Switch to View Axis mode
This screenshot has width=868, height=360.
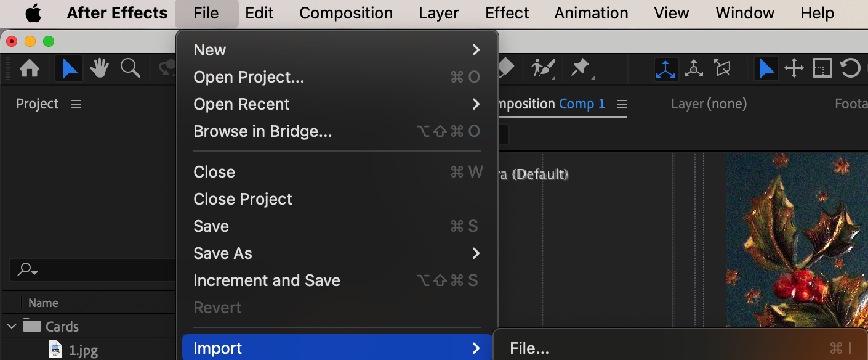coord(722,68)
